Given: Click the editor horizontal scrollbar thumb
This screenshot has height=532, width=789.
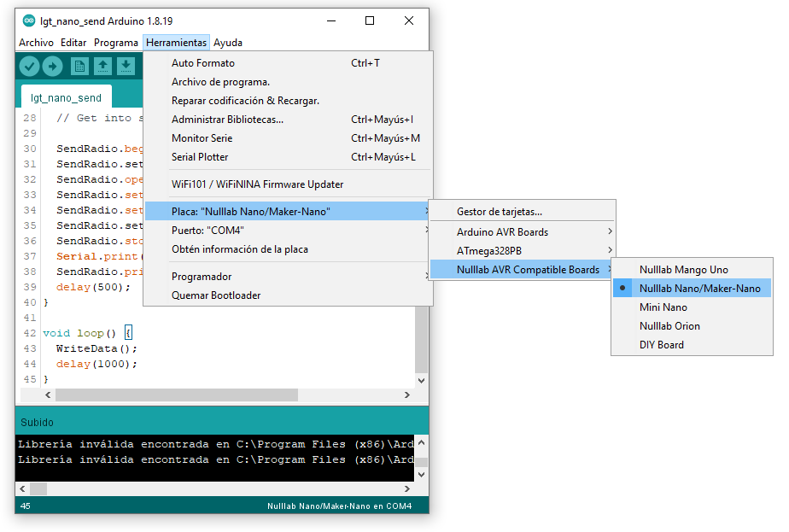Looking at the screenshot, I should 177,395.
